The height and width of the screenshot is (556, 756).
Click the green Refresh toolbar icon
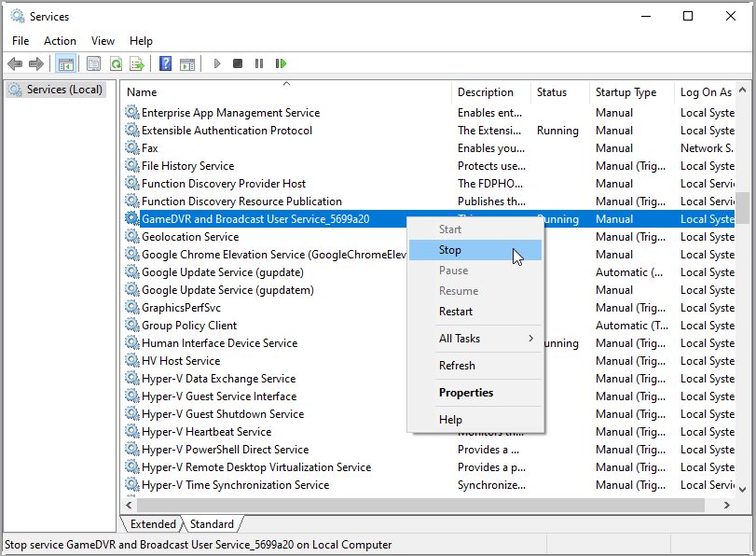[117, 63]
